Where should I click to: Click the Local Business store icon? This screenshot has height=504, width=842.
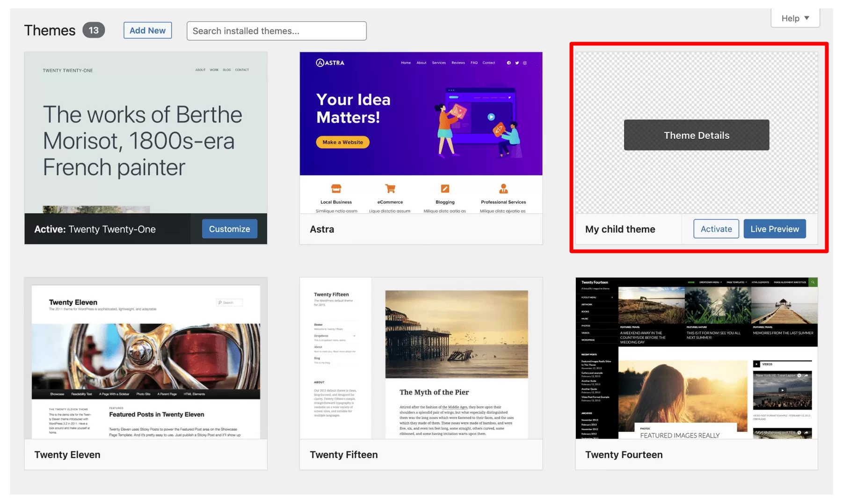[336, 188]
